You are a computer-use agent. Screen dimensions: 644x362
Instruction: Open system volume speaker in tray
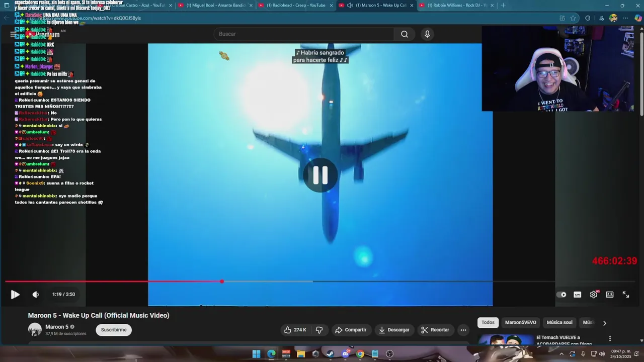[602, 354]
